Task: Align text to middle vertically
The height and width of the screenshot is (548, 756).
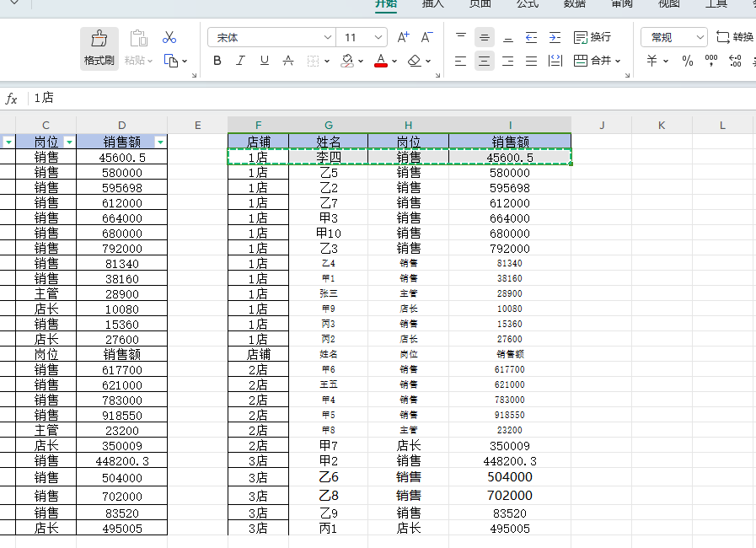Action: [x=484, y=38]
